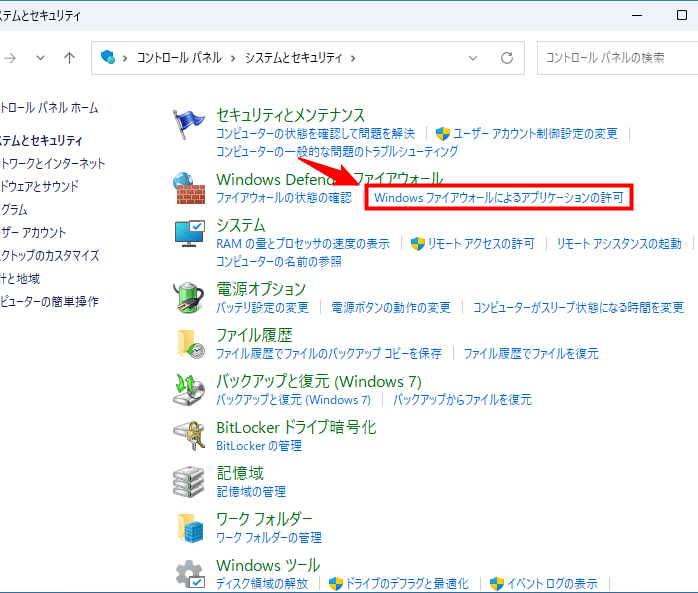Viewport: 698px width, 593px height.
Task: Click the Power Options battery icon
Action: tap(189, 297)
